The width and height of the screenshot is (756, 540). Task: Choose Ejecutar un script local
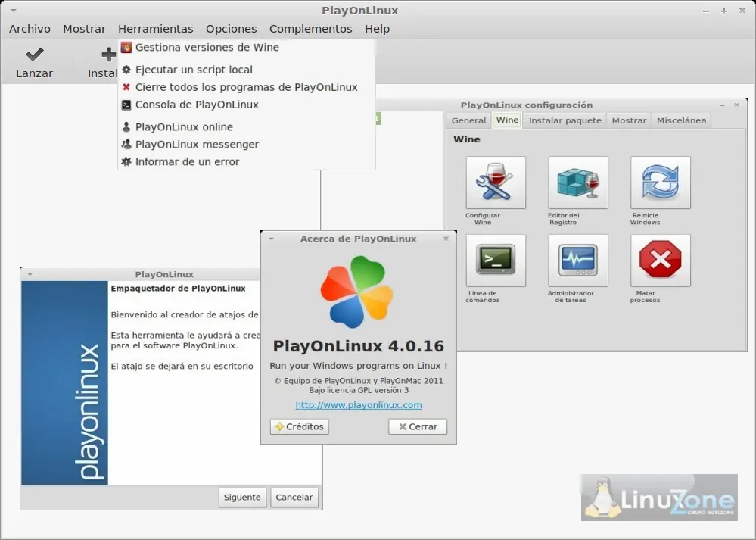pos(247,70)
